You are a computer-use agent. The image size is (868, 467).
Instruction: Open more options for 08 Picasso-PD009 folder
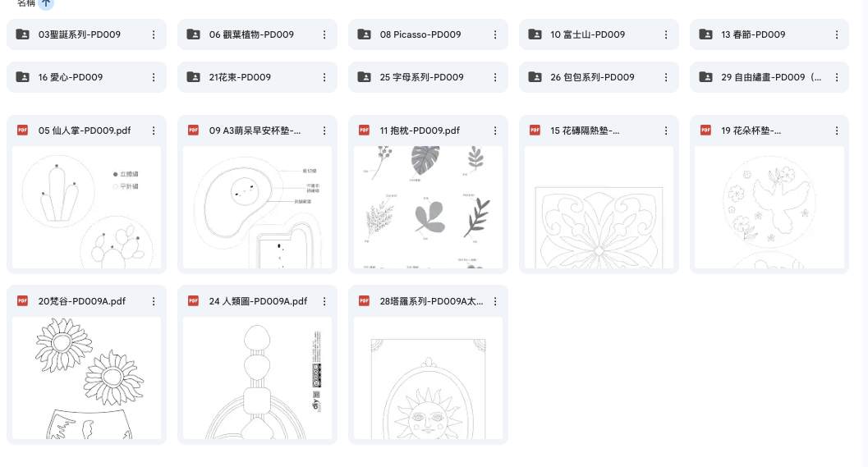click(x=495, y=34)
